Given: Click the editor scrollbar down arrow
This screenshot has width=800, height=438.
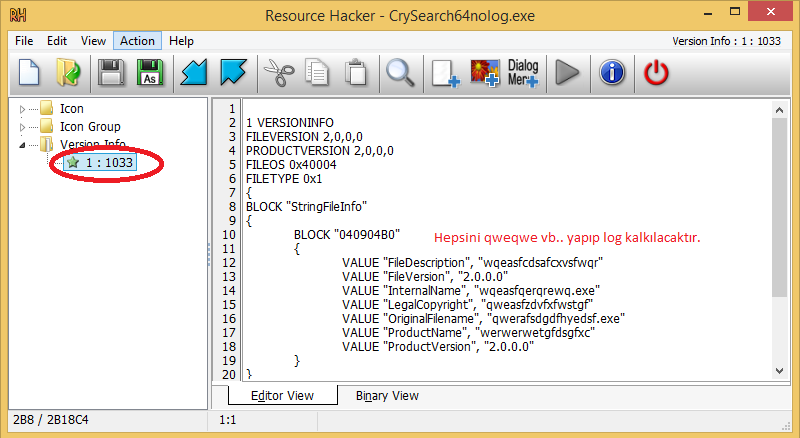Looking at the screenshot, I should 779,371.
